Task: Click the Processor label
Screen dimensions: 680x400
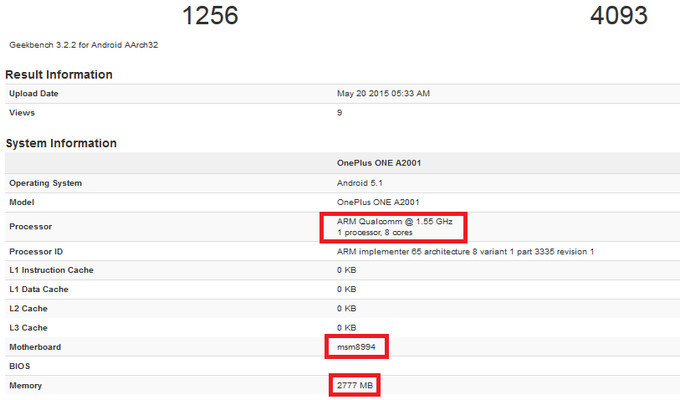Action: 31,226
